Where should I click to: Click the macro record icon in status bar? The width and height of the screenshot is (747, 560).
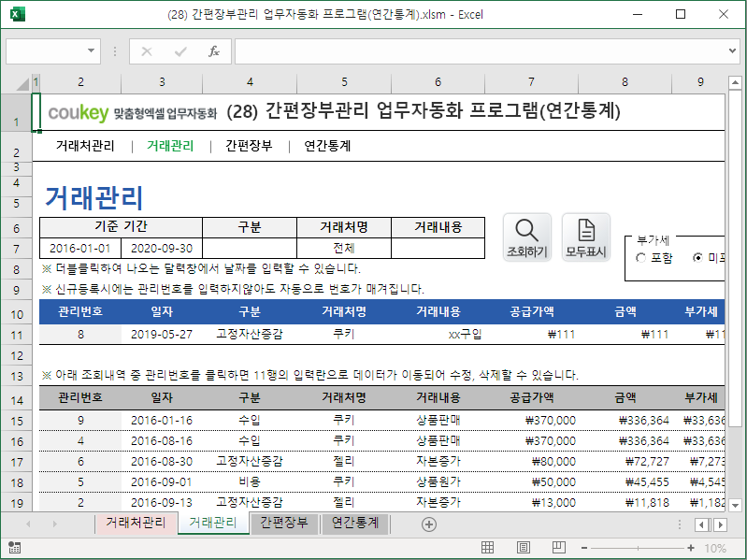14,548
